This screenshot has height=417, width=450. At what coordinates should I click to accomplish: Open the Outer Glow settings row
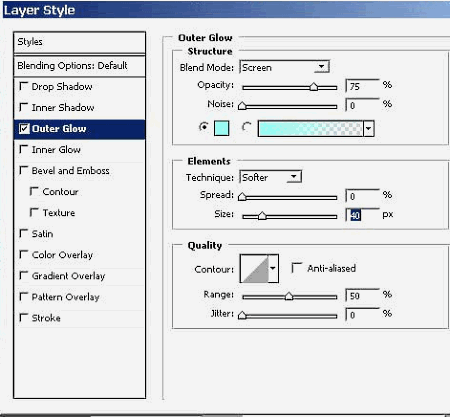79,129
